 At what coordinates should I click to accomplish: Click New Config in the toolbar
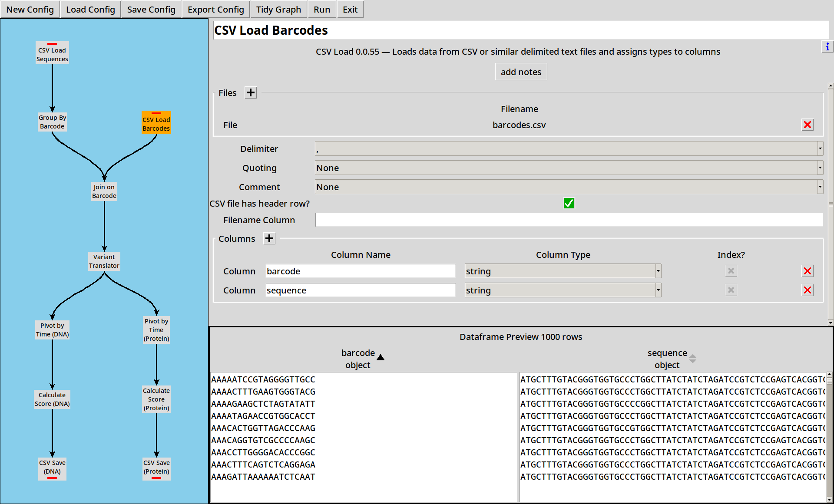[30, 10]
